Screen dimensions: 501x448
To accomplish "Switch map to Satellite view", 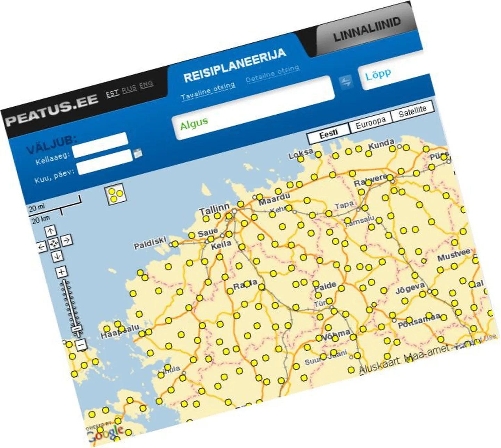I will coord(412,111).
